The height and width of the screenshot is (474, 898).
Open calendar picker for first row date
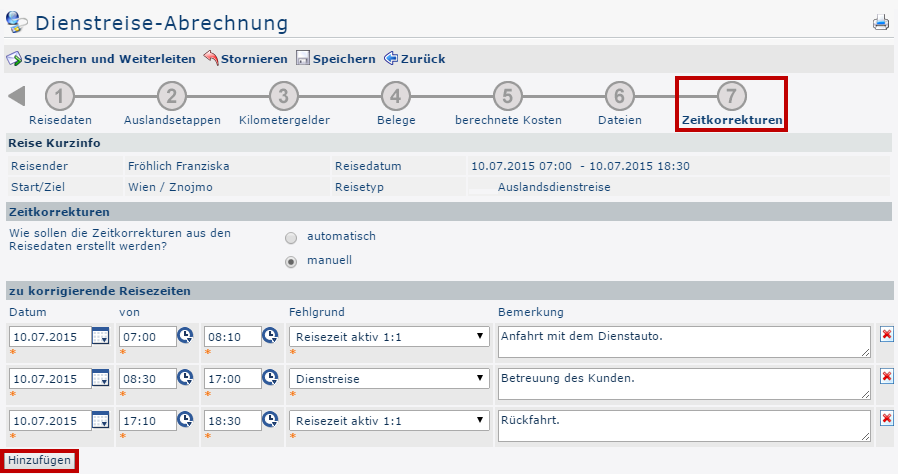coord(100,337)
